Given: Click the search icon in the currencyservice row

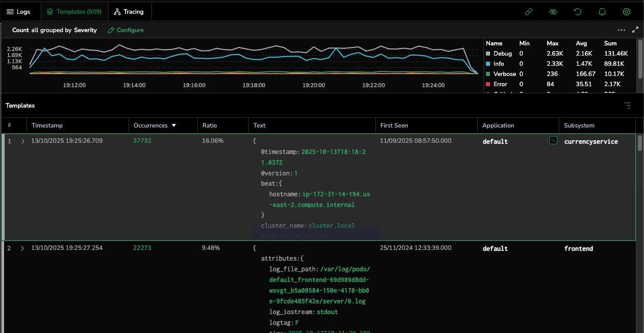Looking at the screenshot, I should (x=553, y=140).
